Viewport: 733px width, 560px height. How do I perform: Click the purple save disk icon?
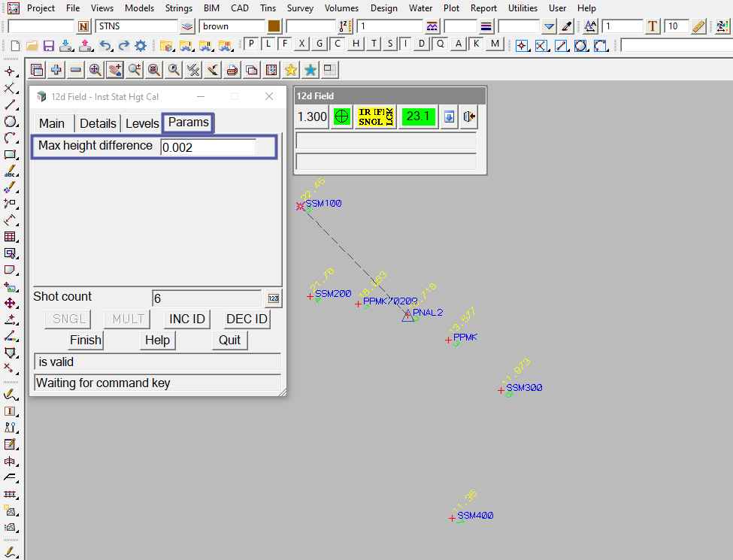(x=48, y=46)
